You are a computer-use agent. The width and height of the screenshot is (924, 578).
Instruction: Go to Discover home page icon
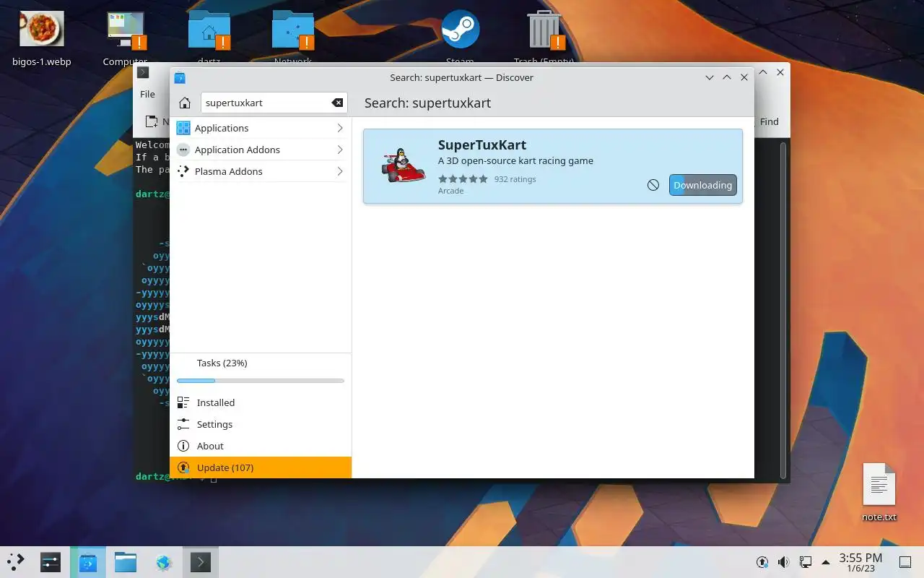185,103
